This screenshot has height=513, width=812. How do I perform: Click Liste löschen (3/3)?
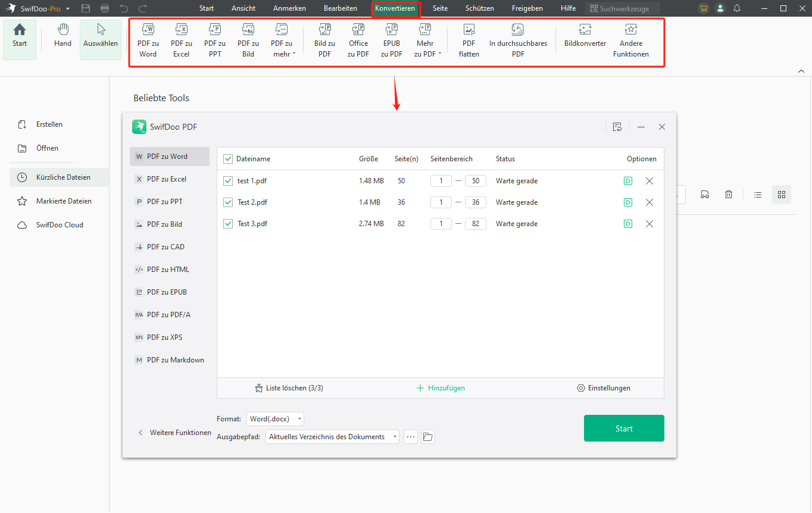click(x=289, y=388)
